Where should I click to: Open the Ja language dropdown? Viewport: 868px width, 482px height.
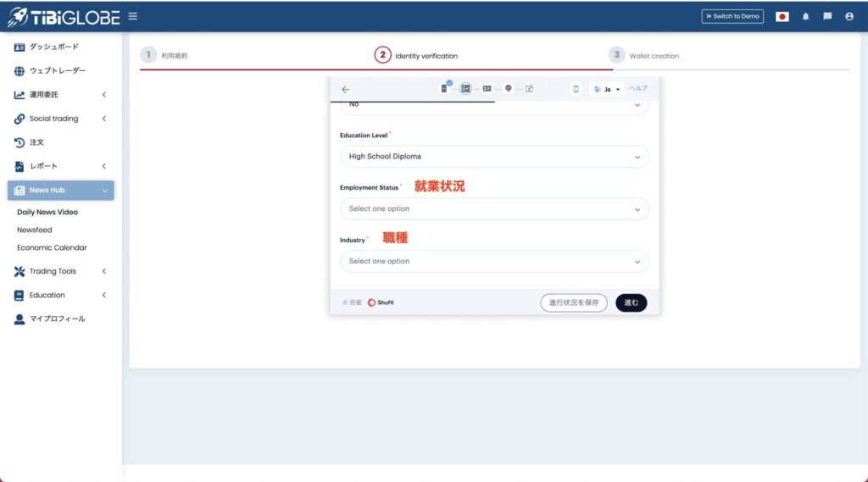pos(607,89)
